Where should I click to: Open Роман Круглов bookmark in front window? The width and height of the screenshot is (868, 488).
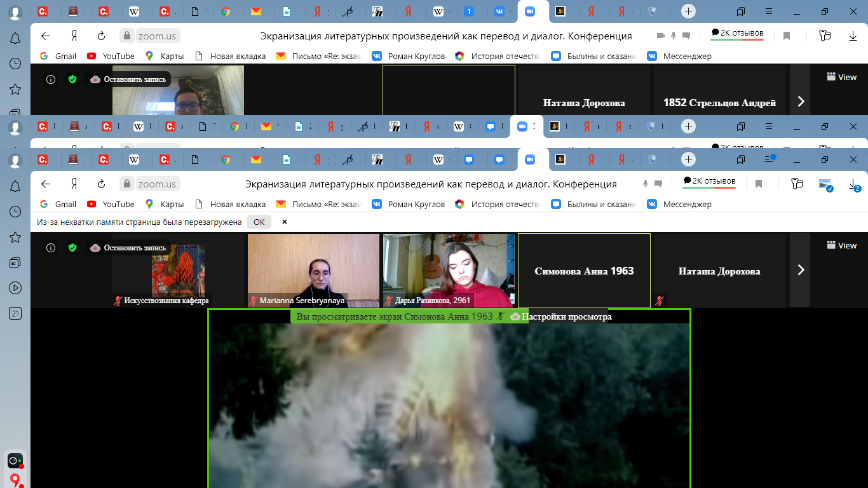coord(408,204)
